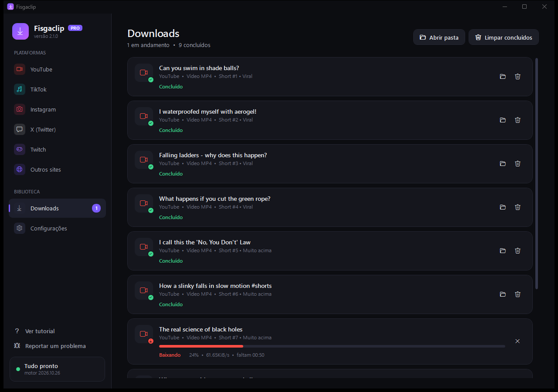The height and width of the screenshot is (392, 558).
Task: Click video icon of 'black holes' downloading item
Action: [x=144, y=334]
